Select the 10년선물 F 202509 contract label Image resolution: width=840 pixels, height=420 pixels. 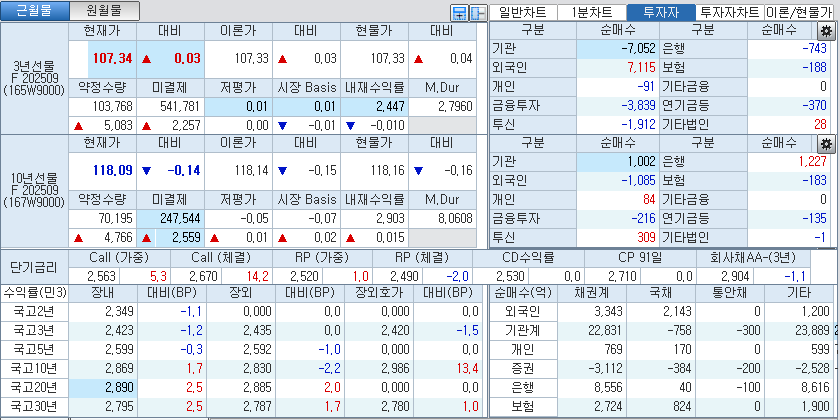(x=34, y=190)
